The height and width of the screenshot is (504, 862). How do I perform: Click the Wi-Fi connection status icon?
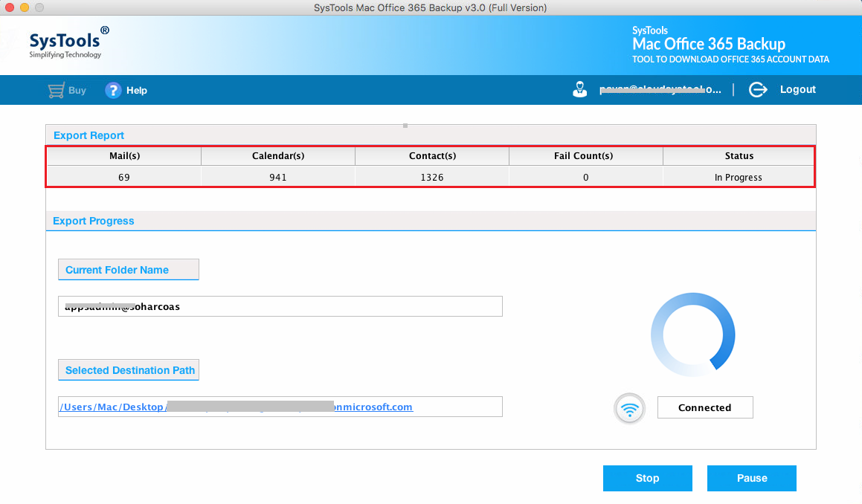pos(629,409)
